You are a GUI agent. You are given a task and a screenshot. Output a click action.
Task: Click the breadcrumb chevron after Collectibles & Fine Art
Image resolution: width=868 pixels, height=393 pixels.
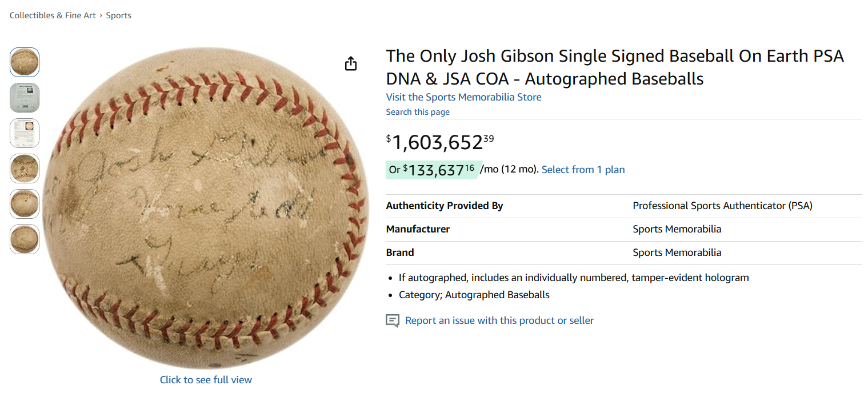[x=102, y=15]
